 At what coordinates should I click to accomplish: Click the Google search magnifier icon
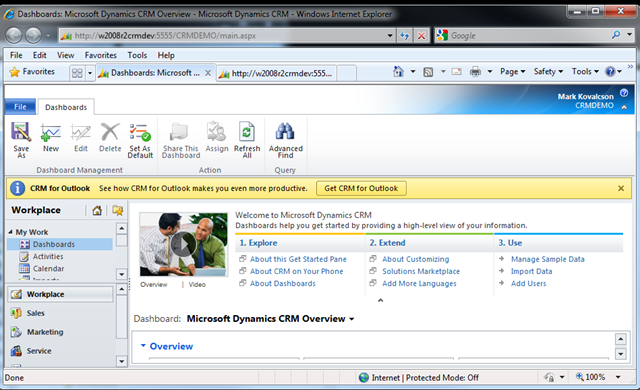click(616, 35)
